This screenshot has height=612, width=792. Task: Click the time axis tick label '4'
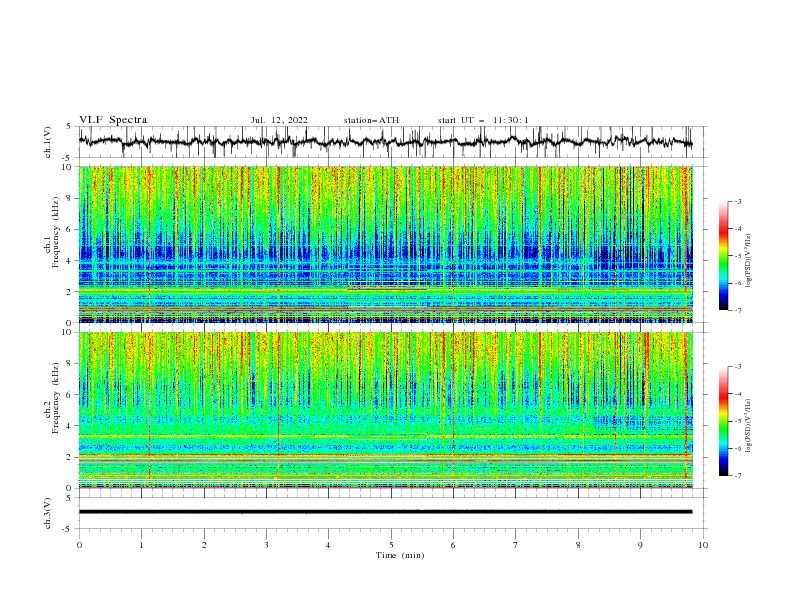tap(328, 545)
